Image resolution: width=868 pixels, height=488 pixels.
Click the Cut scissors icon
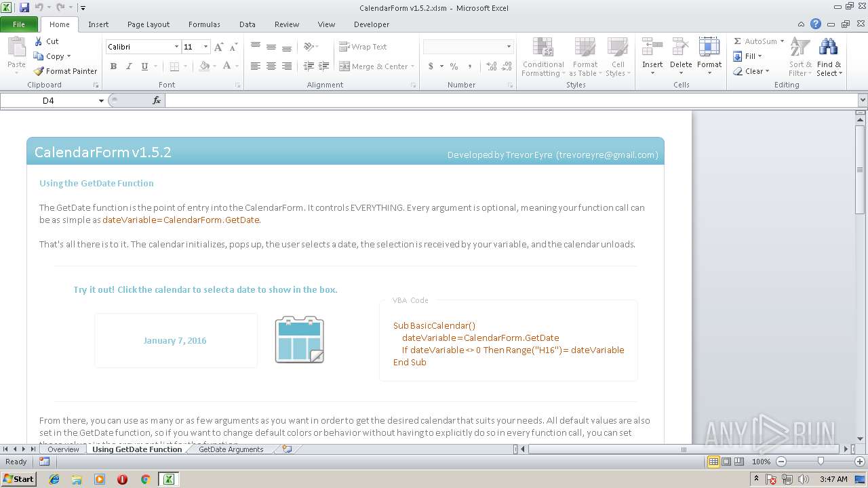(39, 41)
